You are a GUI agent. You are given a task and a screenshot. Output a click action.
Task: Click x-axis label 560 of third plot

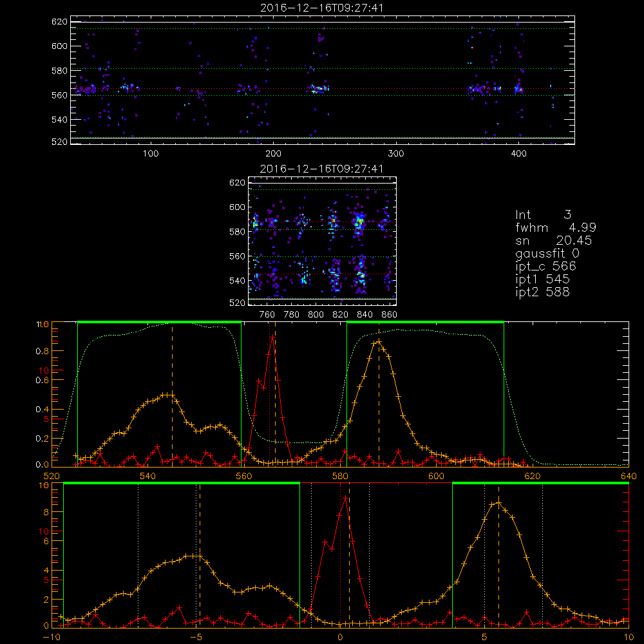(x=243, y=476)
